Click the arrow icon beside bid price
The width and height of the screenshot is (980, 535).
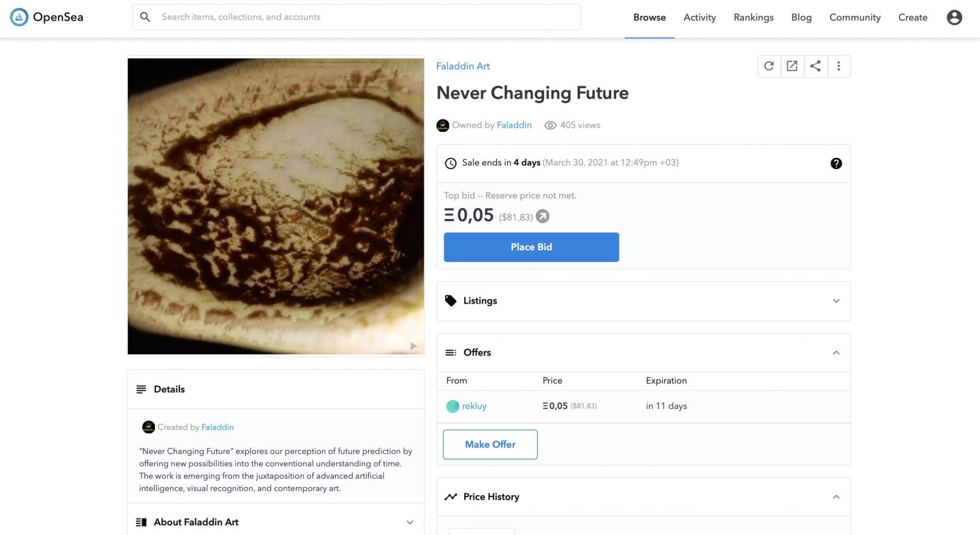click(543, 216)
